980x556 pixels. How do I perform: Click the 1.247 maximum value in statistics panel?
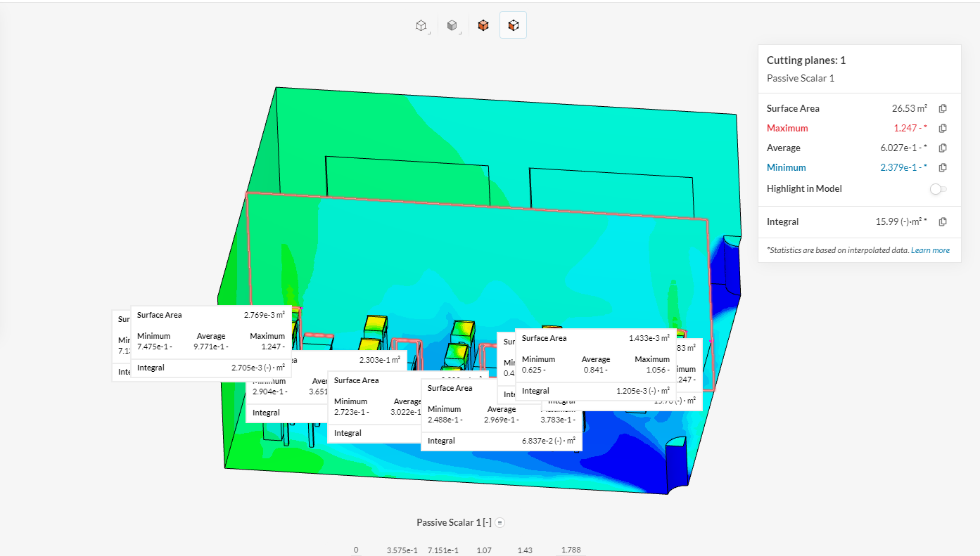(x=910, y=128)
